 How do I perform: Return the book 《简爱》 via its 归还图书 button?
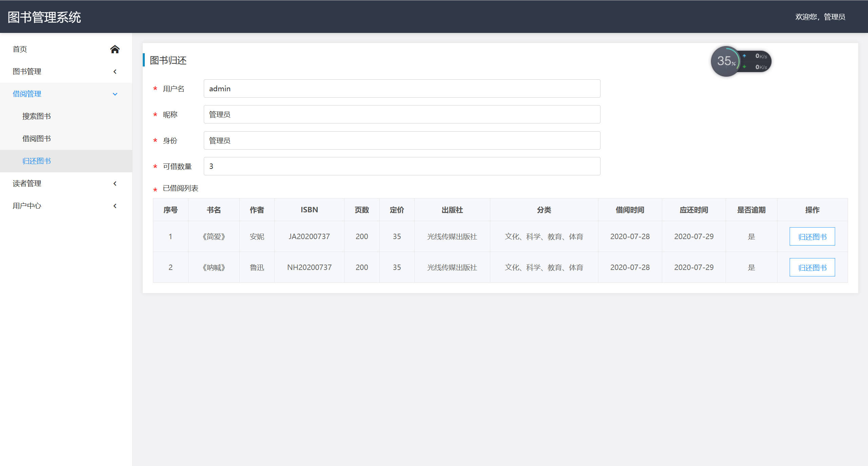click(x=812, y=236)
